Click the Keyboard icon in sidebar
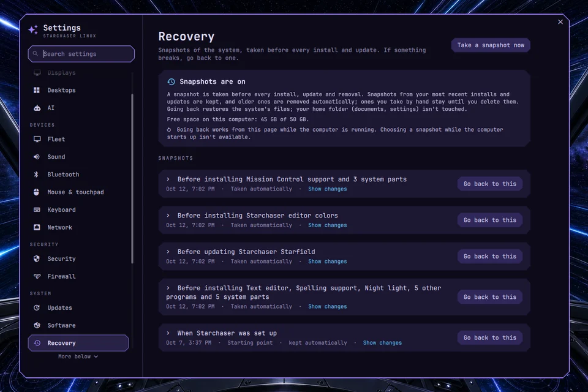 tap(37, 209)
